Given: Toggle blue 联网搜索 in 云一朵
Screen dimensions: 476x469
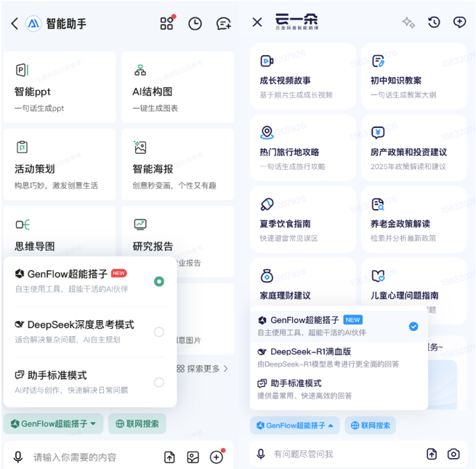Looking at the screenshot, I should [370, 425].
